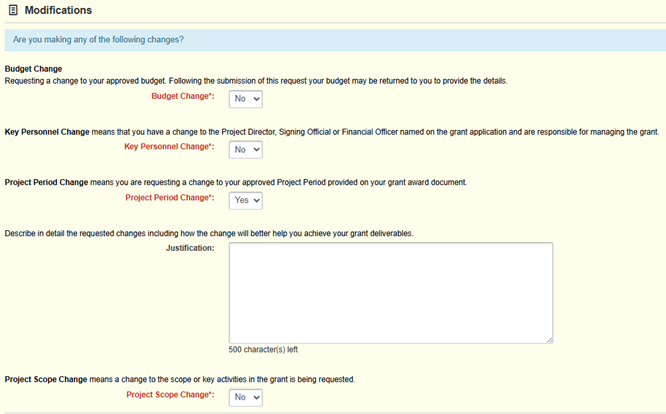Screen dimensions: 666x414
Task: Click the Justification text area resize handle
Action: [550, 340]
